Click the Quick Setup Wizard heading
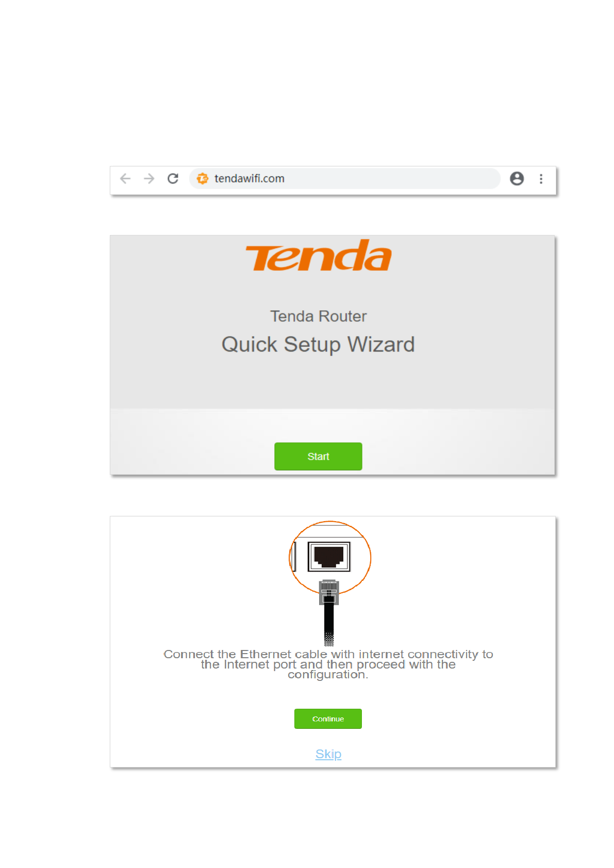The width and height of the screenshot is (614, 868). pyautogui.click(x=318, y=344)
